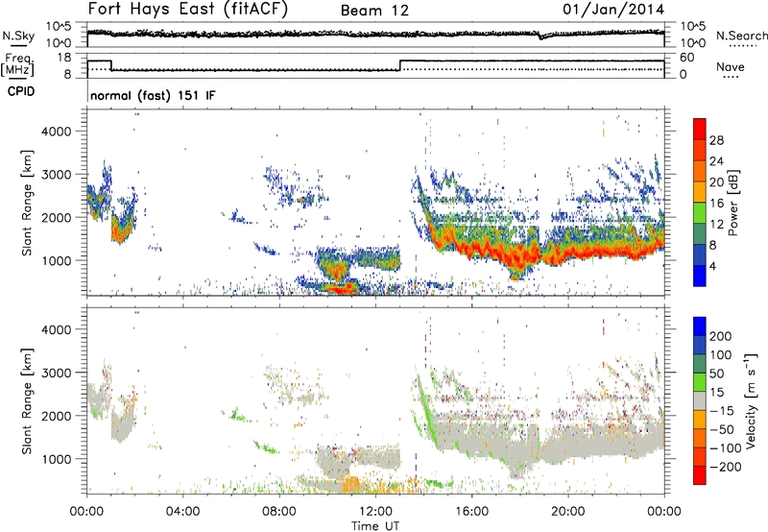Select the red segment above 28 dB on power colorbar

click(x=700, y=129)
